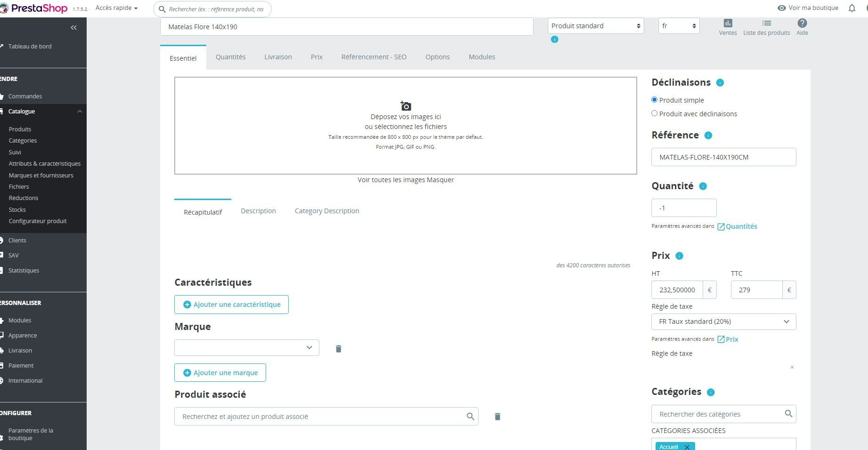Open the Accès rapide dropdown

pyautogui.click(x=116, y=8)
